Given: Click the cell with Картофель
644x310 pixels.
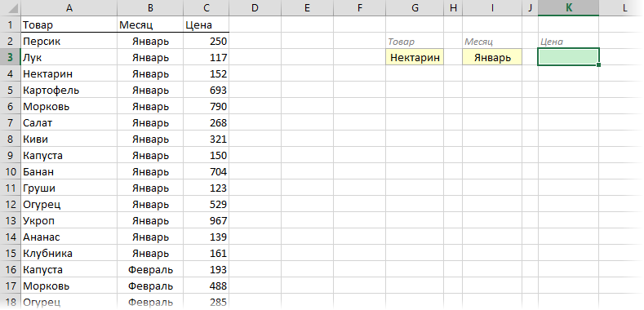Looking at the screenshot, I should pos(69,90).
